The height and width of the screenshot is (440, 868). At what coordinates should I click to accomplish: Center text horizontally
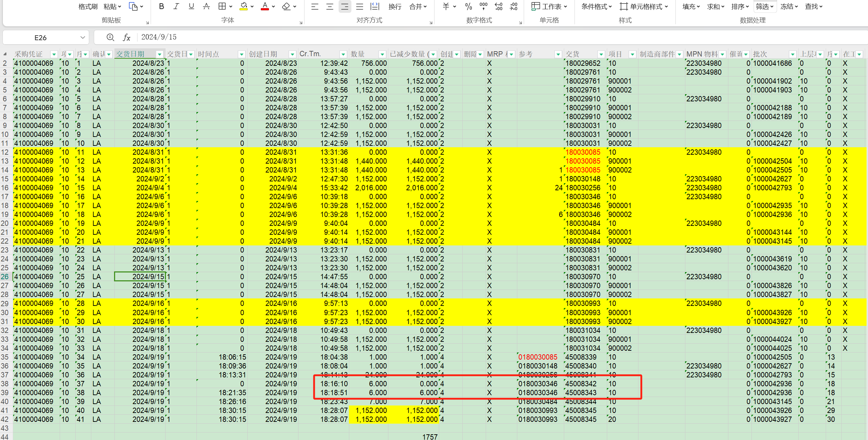[x=330, y=6]
